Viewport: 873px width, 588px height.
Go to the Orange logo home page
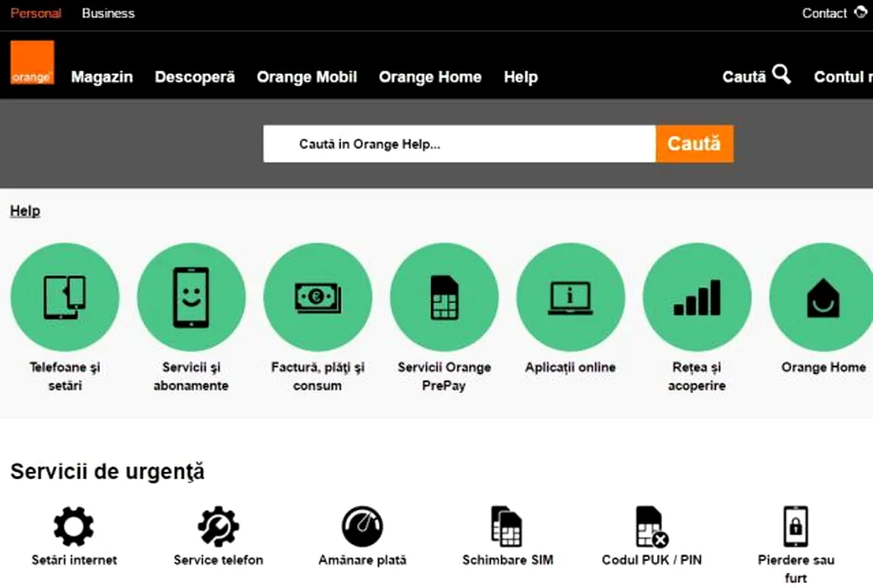pyautogui.click(x=32, y=62)
